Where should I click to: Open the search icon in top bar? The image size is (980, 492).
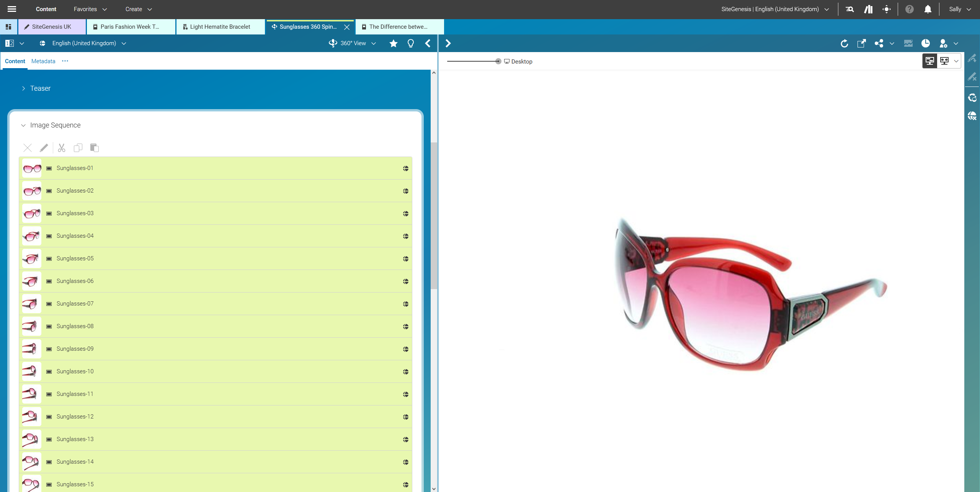click(850, 9)
